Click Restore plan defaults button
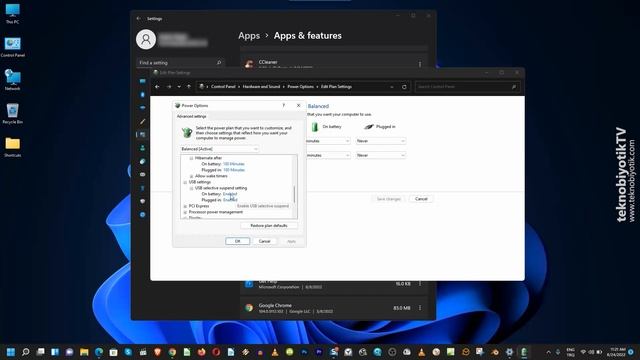 pos(269,226)
